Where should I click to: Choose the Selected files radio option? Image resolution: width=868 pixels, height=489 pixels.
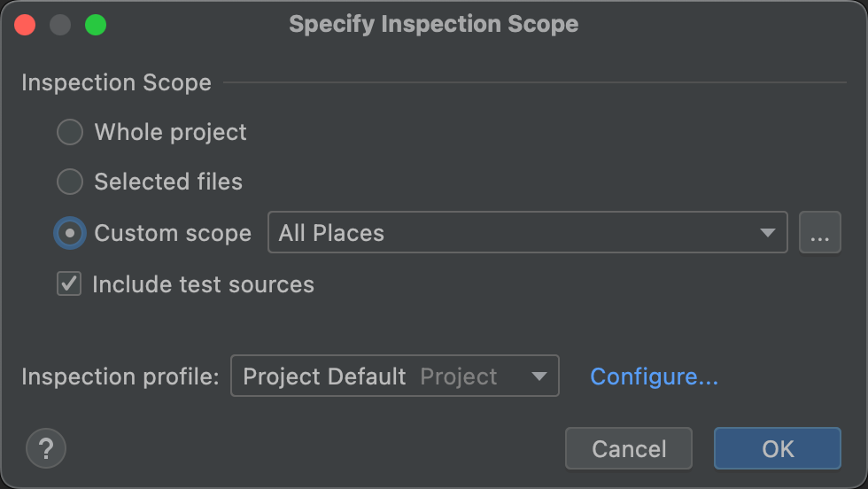coord(69,182)
